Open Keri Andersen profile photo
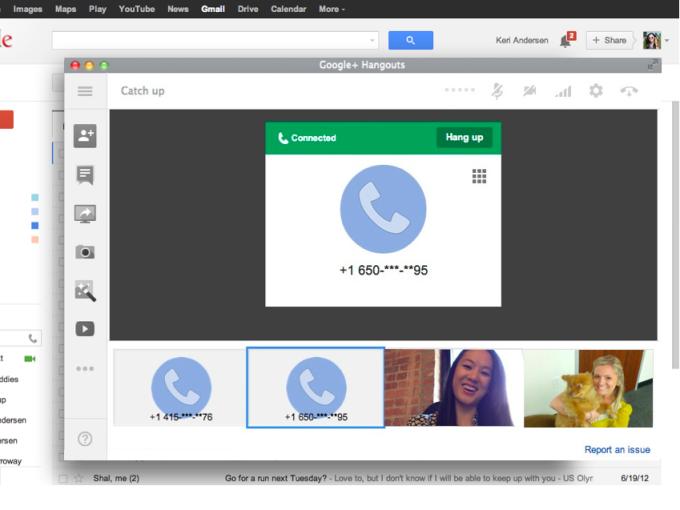This screenshot has height=510, width=680. coord(652,40)
